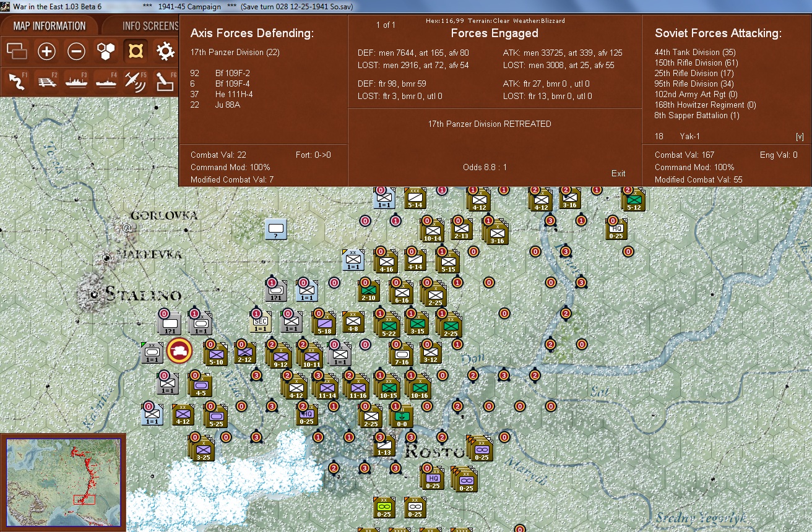The width and height of the screenshot is (812, 532).
Task: Click the 'He 111H-4' aircraft row
Action: click(x=222, y=95)
